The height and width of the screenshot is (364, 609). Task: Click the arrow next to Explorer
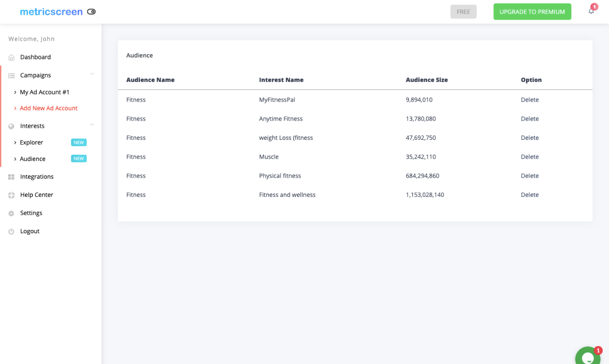pos(15,143)
